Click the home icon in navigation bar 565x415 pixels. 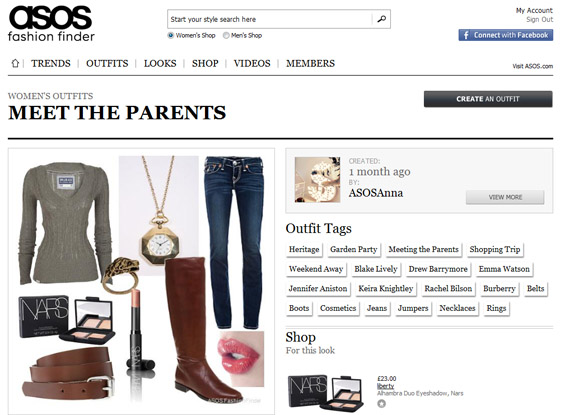(15, 63)
